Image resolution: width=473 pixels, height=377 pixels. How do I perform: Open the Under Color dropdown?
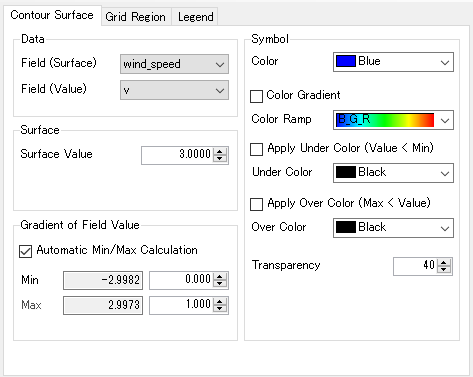393,173
